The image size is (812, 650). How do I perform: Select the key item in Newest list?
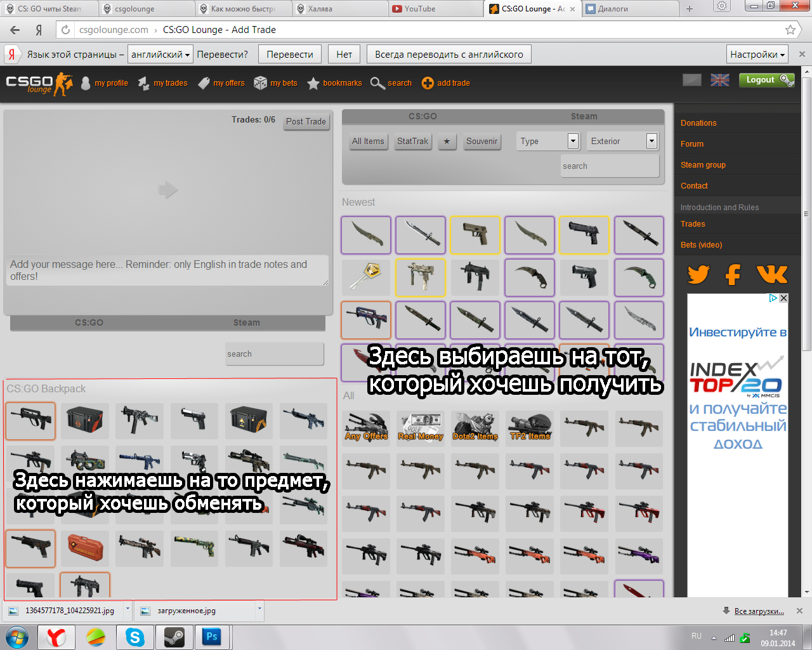[x=366, y=277]
